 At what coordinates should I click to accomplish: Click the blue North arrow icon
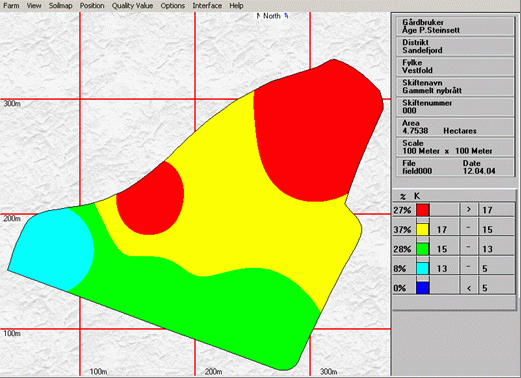pos(286,16)
